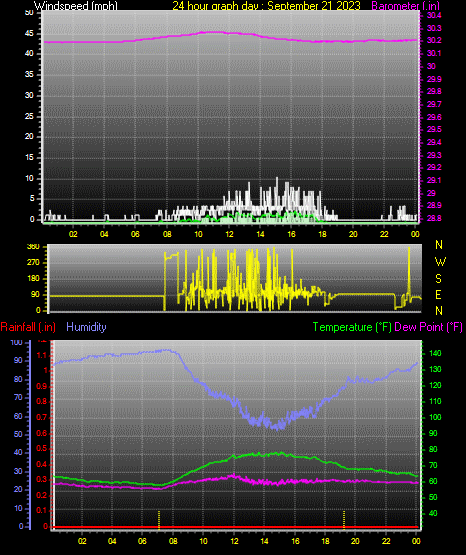This screenshot has width=466, height=555.
Task: Click the W compass direction label
Action: coord(440,262)
